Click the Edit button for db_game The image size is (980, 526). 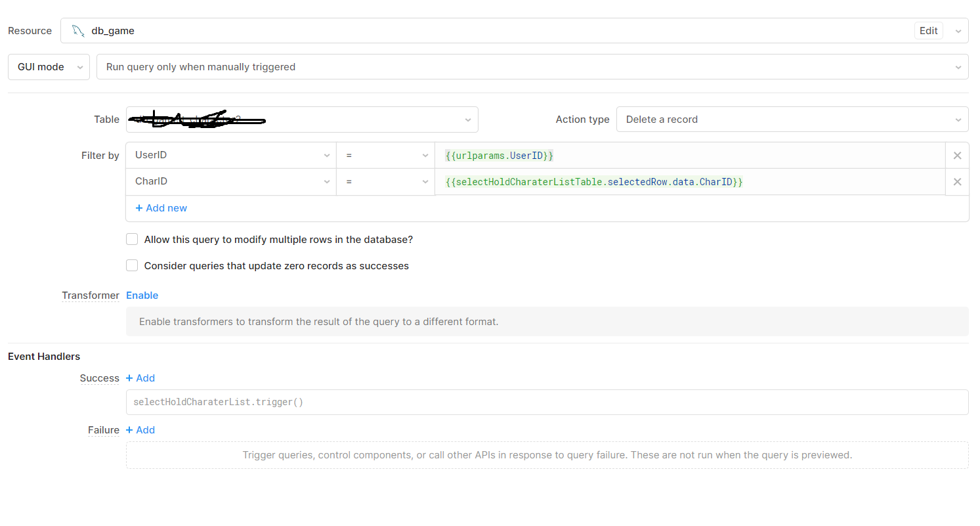pos(928,30)
